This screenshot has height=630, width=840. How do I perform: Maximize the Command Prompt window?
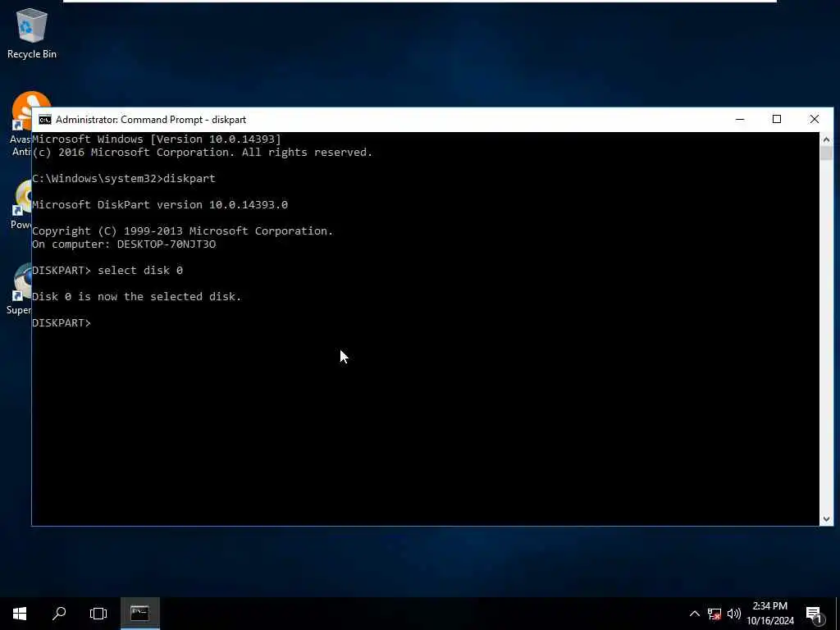(777, 119)
